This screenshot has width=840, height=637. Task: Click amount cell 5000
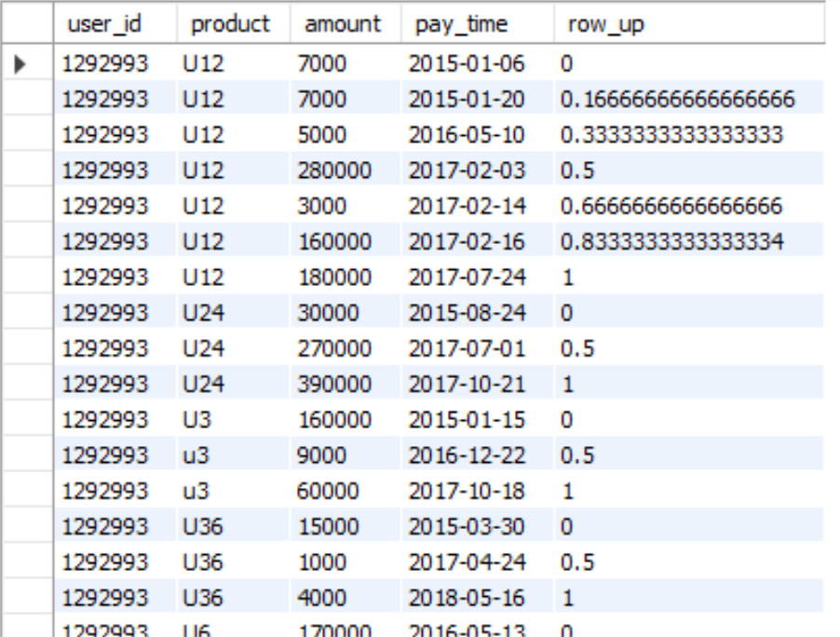pyautogui.click(x=345, y=134)
